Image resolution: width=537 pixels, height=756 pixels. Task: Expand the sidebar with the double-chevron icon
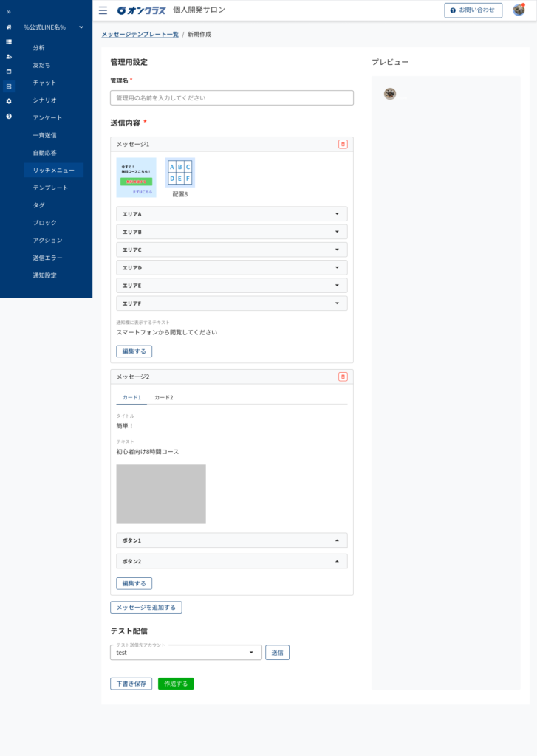9,12
